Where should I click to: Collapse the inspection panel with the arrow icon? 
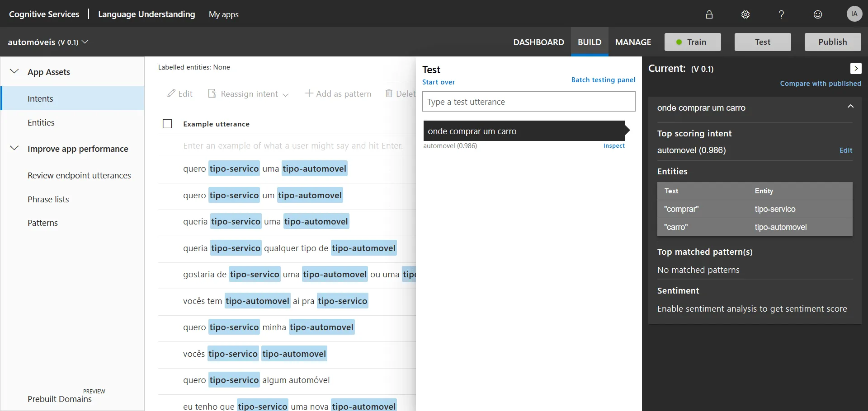[x=856, y=68]
